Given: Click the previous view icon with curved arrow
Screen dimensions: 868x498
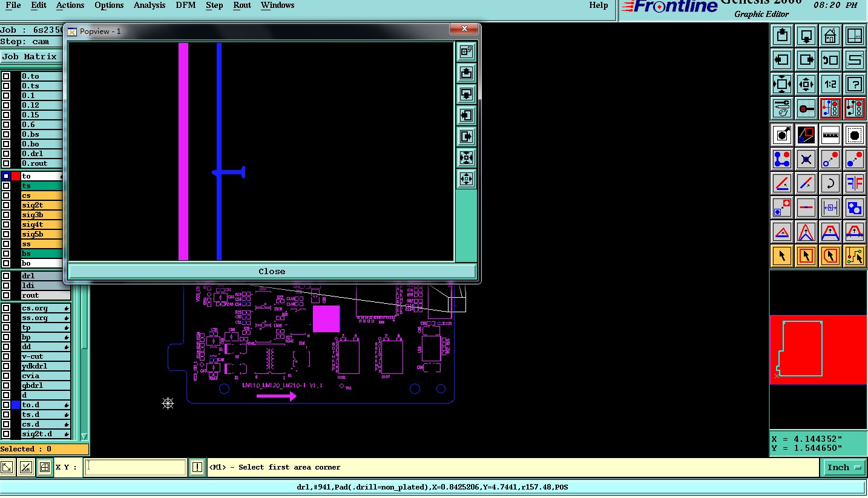Looking at the screenshot, I should 830,60.
